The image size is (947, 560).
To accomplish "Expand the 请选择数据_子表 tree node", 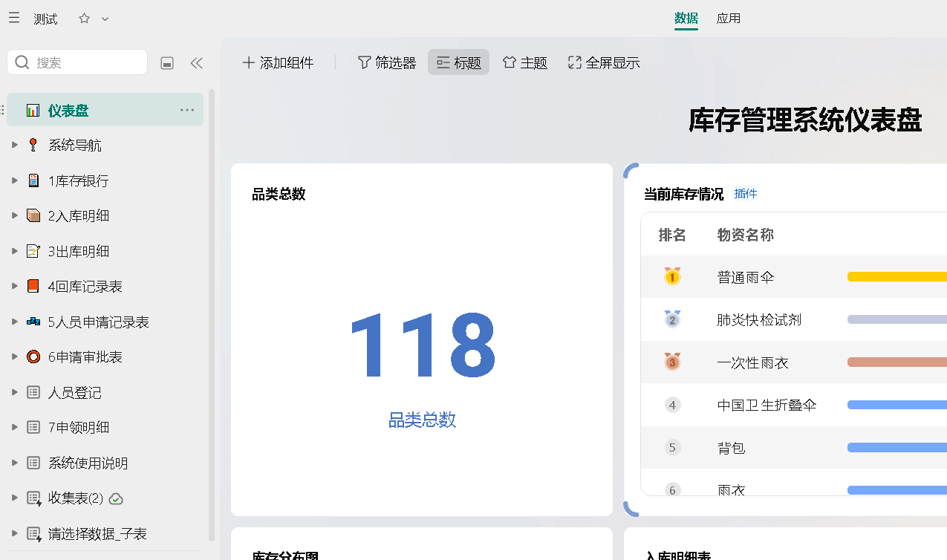I will click(x=14, y=533).
